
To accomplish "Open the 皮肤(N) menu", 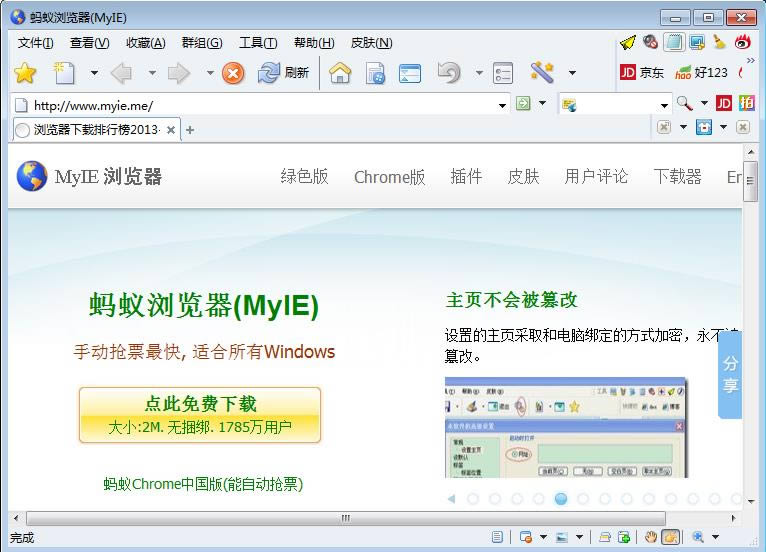I will [371, 43].
